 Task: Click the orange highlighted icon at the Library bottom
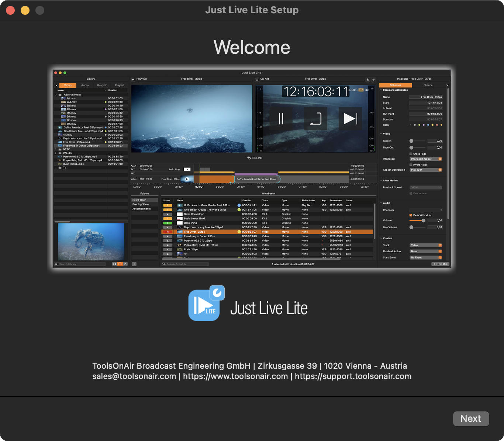[x=120, y=264]
